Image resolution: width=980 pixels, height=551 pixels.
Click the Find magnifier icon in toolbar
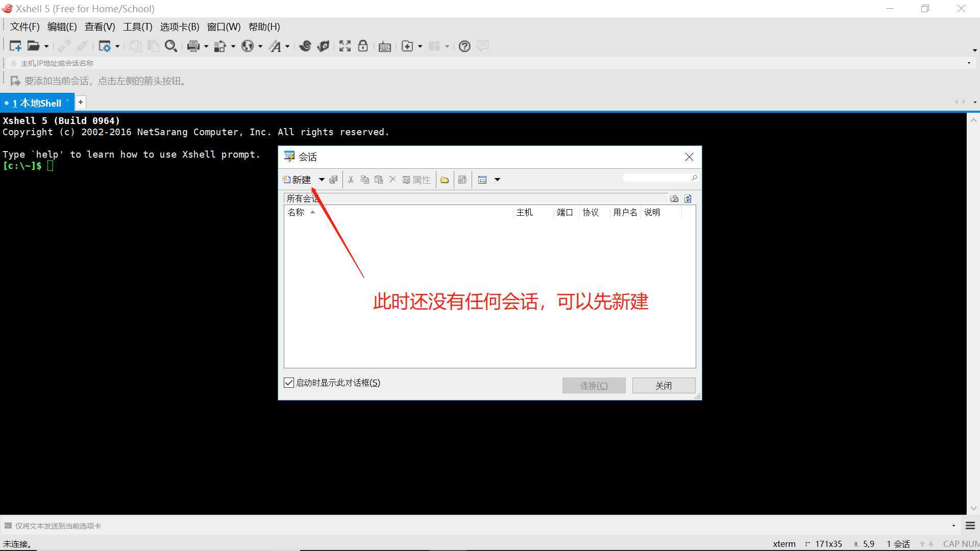pyautogui.click(x=171, y=46)
